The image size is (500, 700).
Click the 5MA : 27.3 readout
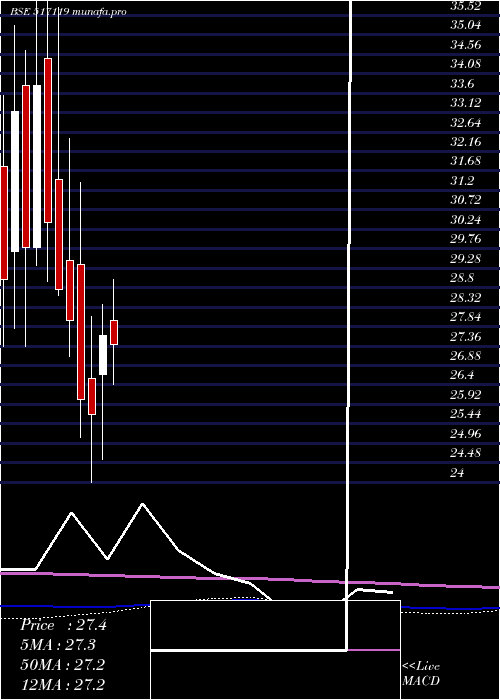click(58, 645)
